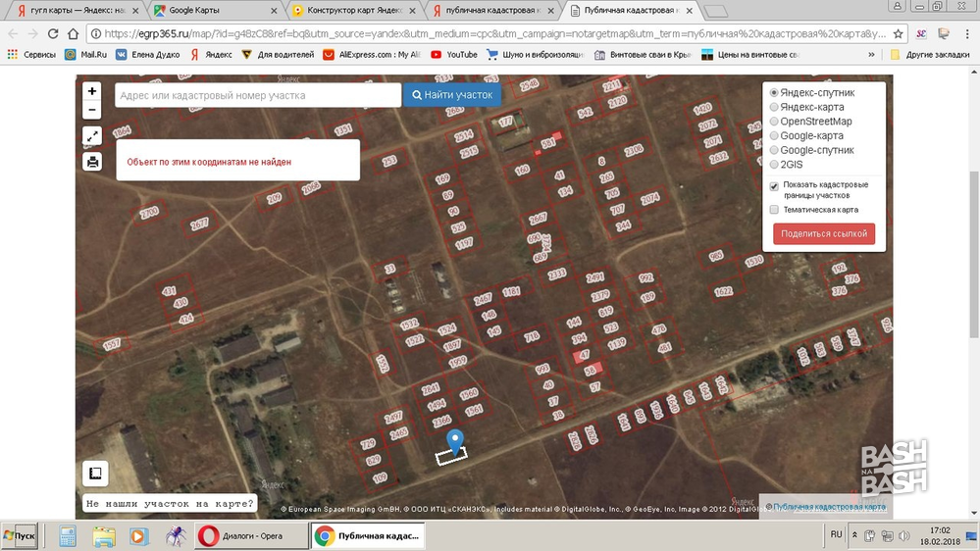Open network icon in system tray
980x551 pixels.
point(887,536)
